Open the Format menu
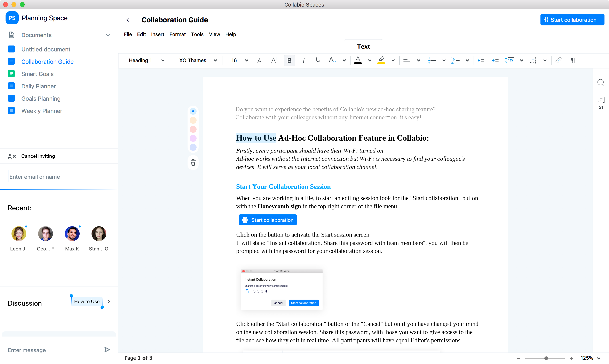The height and width of the screenshot is (364, 609). 177,34
